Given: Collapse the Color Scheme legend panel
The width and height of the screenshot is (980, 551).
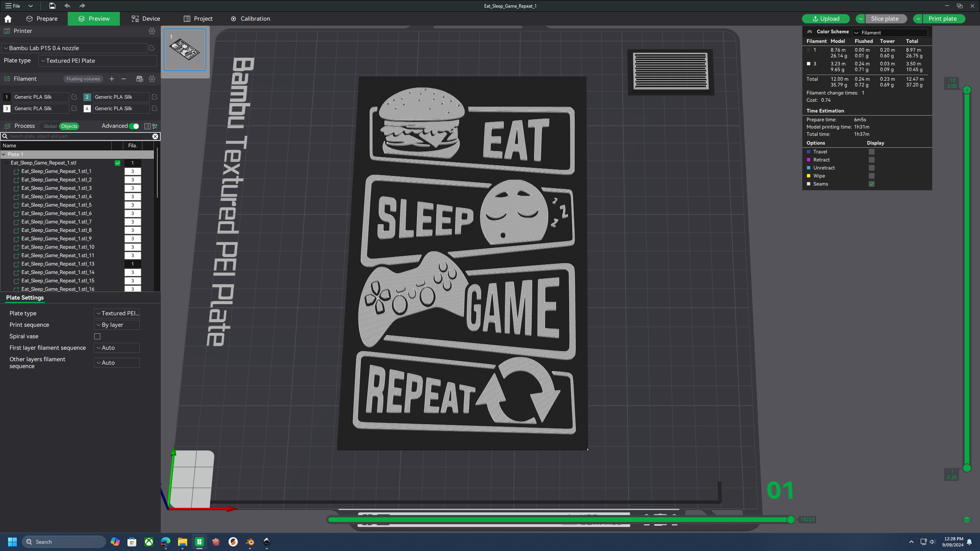Looking at the screenshot, I should (x=810, y=32).
